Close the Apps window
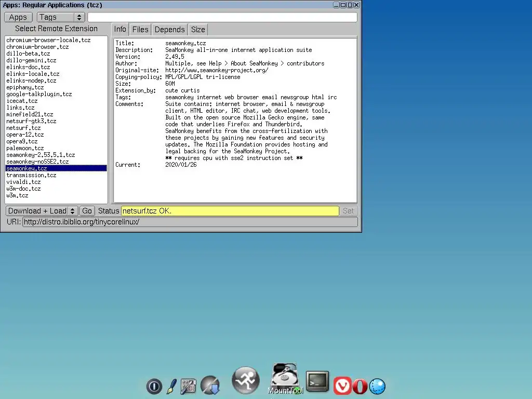532x399 pixels. (356, 5)
